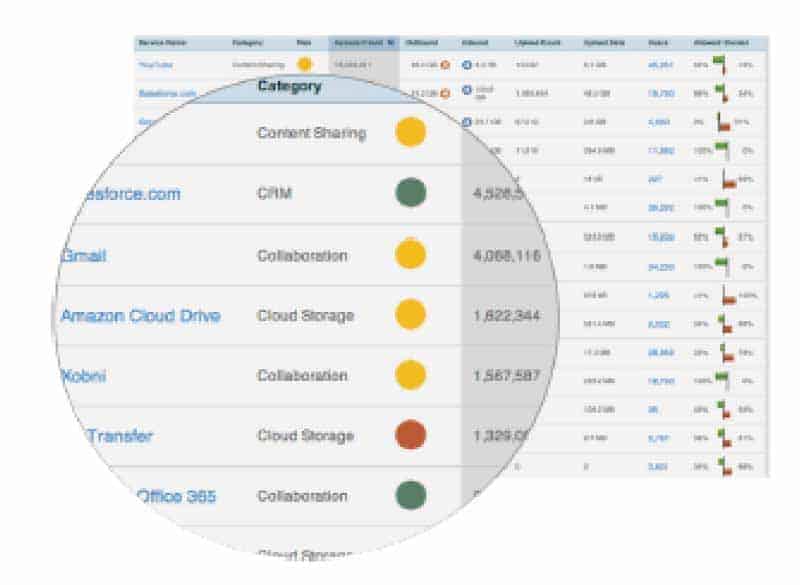This screenshot has width=800, height=585.
Task: Open the users count link in YouTube row
Action: tap(660, 65)
